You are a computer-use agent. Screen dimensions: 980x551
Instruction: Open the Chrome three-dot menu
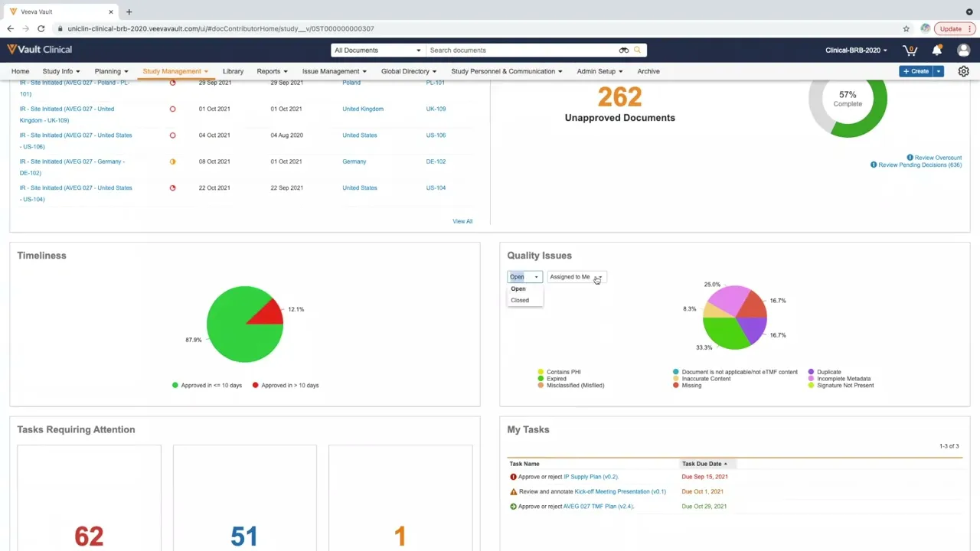click(x=969, y=28)
